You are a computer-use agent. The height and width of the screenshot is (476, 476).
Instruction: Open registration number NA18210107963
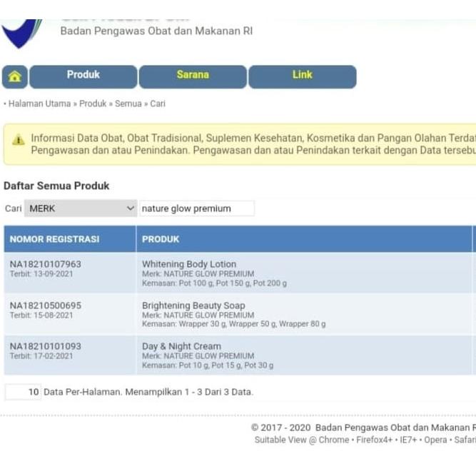click(x=46, y=264)
